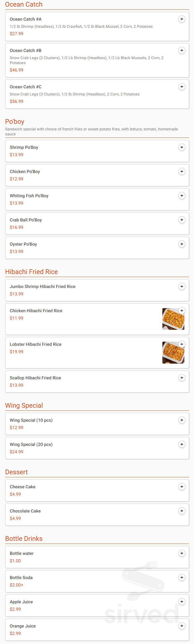Click the plus icon for Ocean Catch #B

[x=182, y=51]
